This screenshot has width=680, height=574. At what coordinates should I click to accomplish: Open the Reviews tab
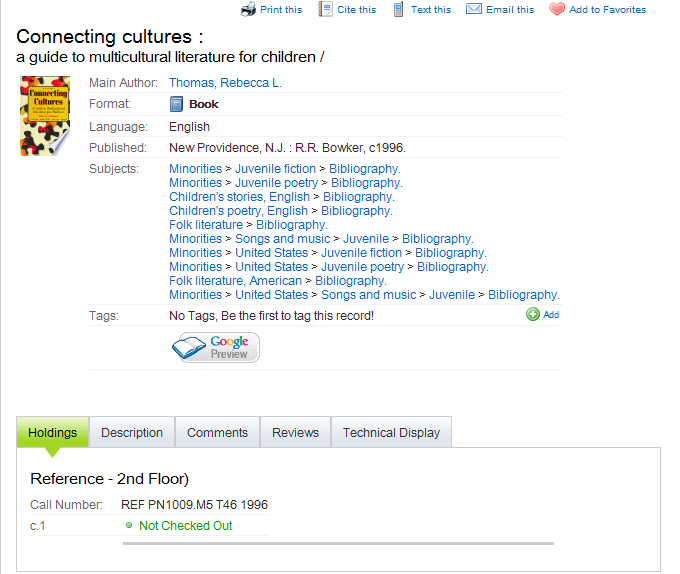(295, 432)
